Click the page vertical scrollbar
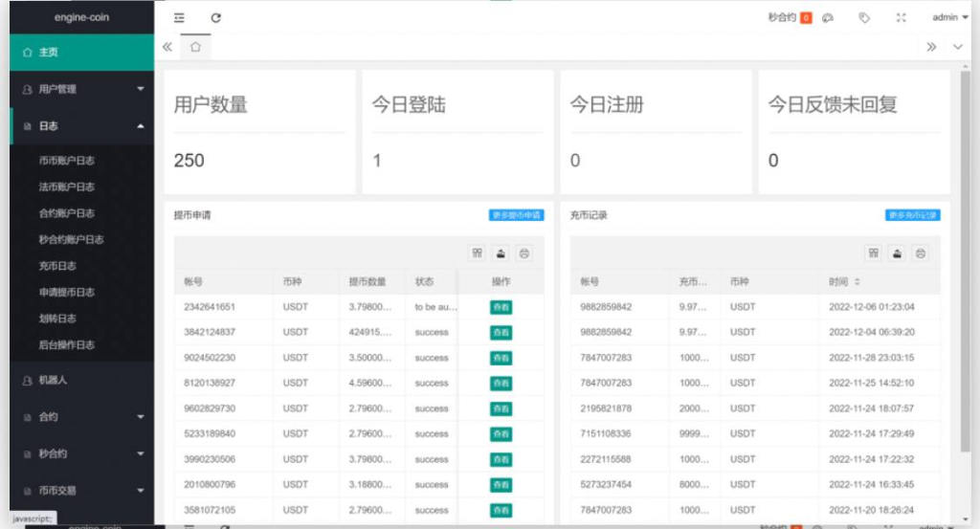The height and width of the screenshot is (529, 980). pyautogui.click(x=965, y=261)
